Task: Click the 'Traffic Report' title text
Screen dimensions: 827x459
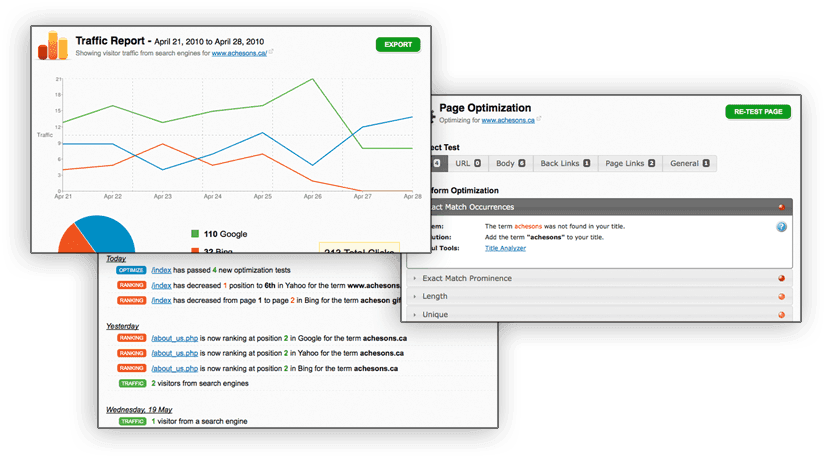Action: point(110,41)
